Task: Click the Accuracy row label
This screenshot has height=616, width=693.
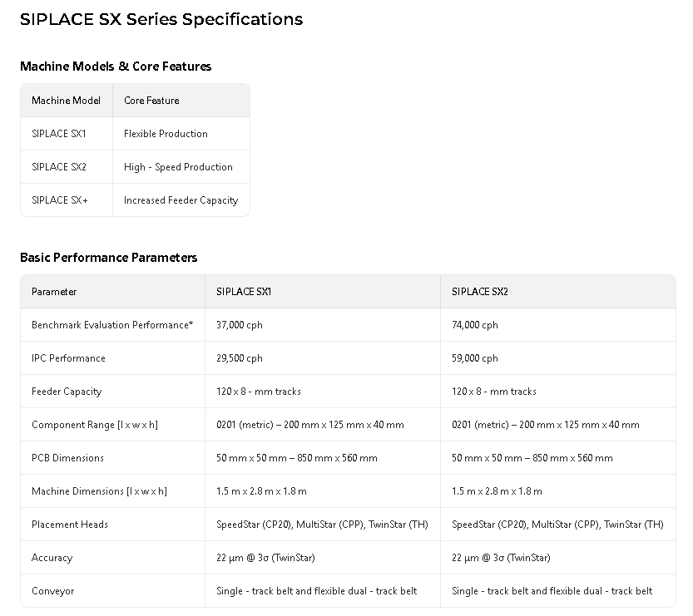Action: [x=52, y=558]
